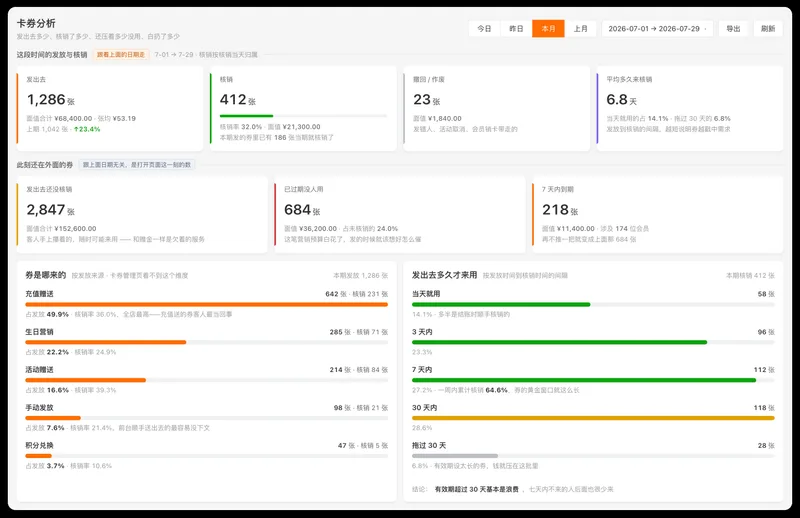Viewport: 800px width, 518px height.
Task: Click the 积分兑换 row label
Action: pos(39,446)
